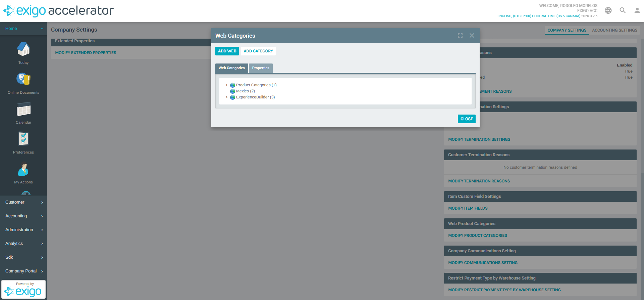Click the Product Categories globe icon
Image resolution: width=644 pixels, height=300 pixels.
coord(232,85)
